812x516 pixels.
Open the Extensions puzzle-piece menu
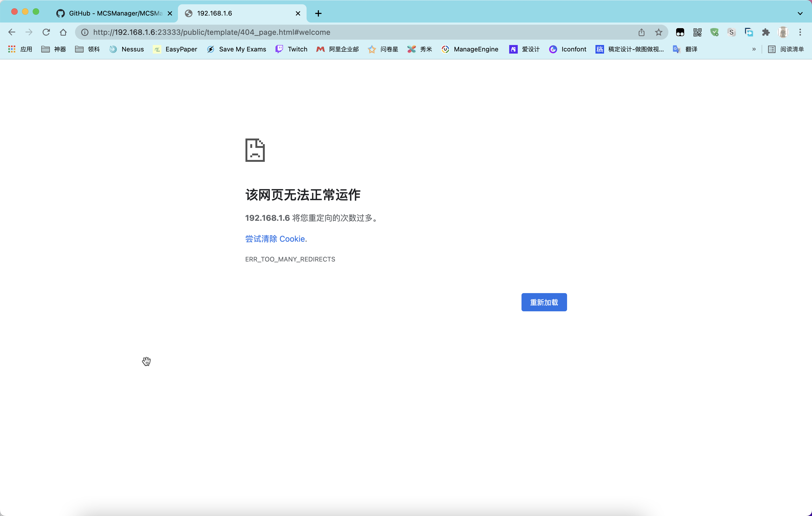click(765, 32)
